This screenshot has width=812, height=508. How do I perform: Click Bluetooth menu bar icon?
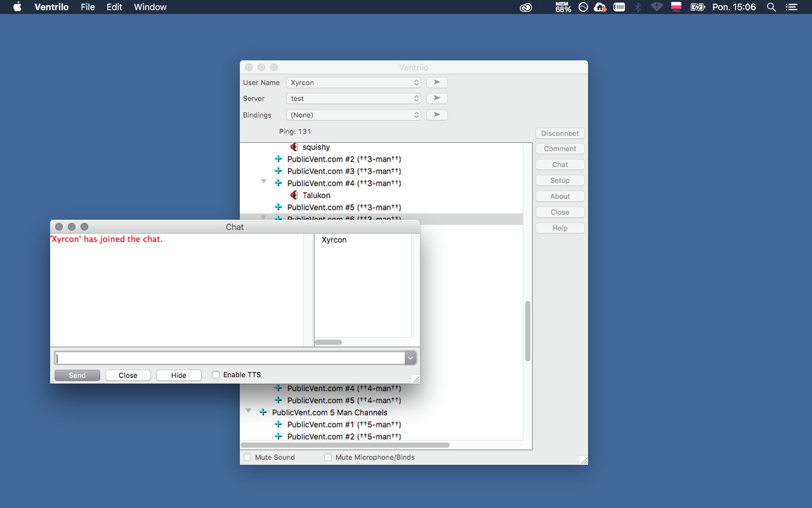pyautogui.click(x=638, y=7)
